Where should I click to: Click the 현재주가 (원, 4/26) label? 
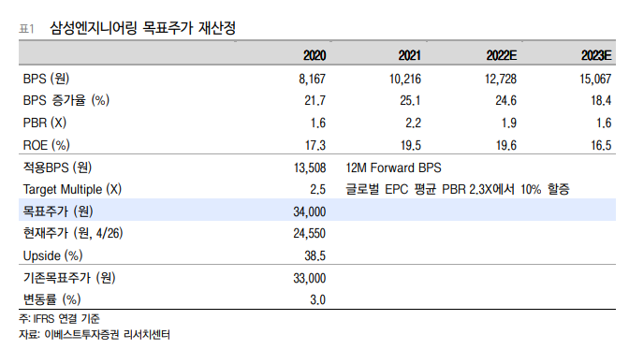pyautogui.click(x=73, y=233)
